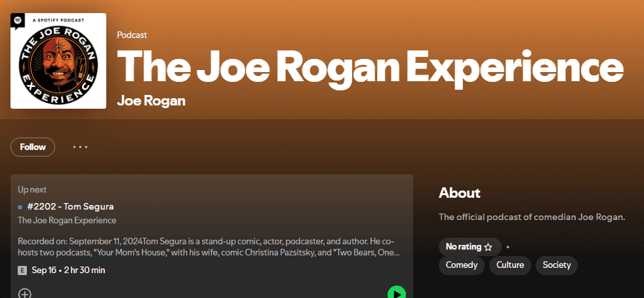Click the About heading

[x=460, y=193]
